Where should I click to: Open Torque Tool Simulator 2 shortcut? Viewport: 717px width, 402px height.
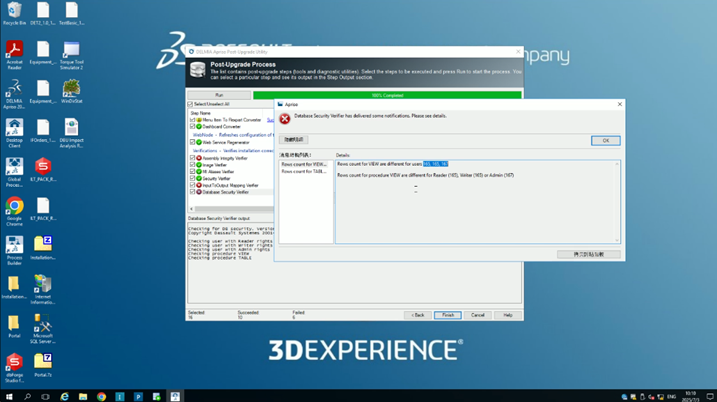tap(71, 55)
